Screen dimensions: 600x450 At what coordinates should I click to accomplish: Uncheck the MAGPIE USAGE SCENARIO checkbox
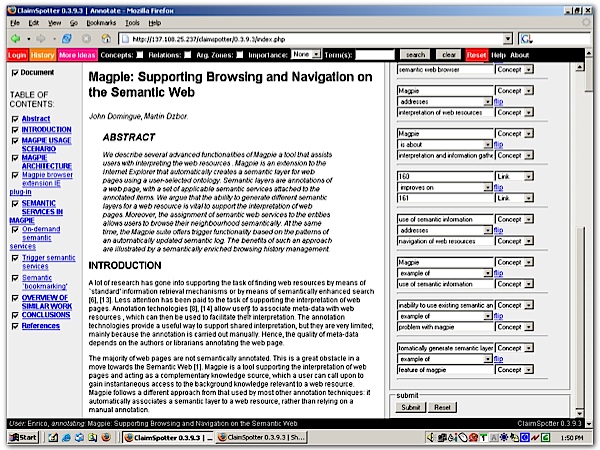click(15, 140)
